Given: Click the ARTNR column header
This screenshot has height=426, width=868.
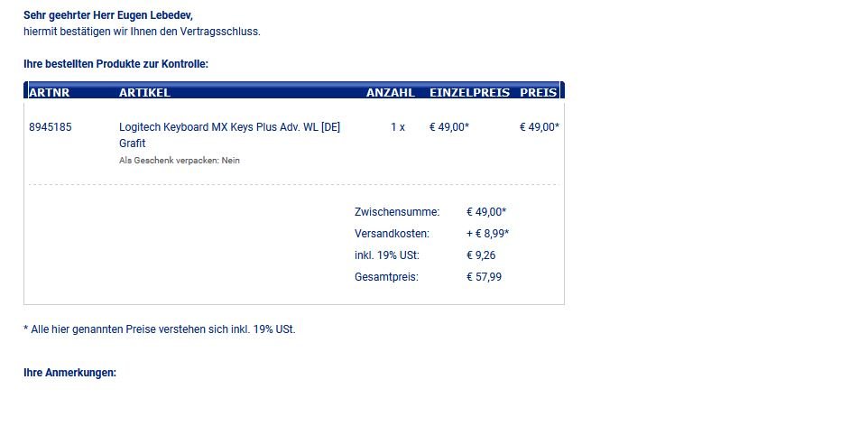Looking at the screenshot, I should 49,92.
